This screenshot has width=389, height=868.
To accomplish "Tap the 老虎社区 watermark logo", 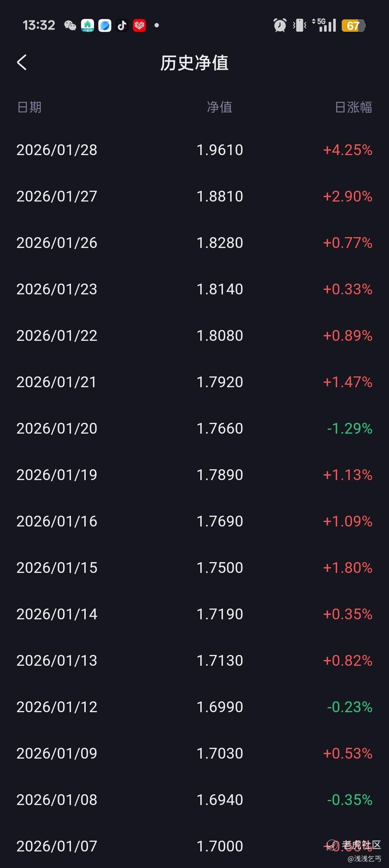I will 354,845.
